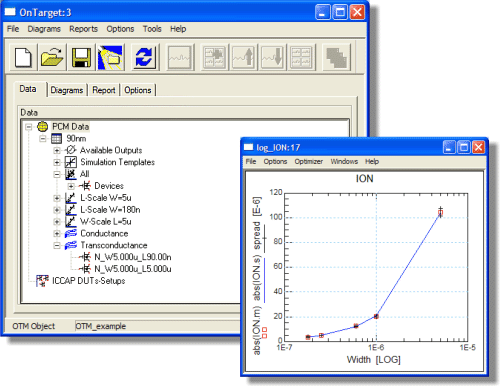501x387 pixels.
Task: Open the File menu in log_ION window
Action: (251, 162)
